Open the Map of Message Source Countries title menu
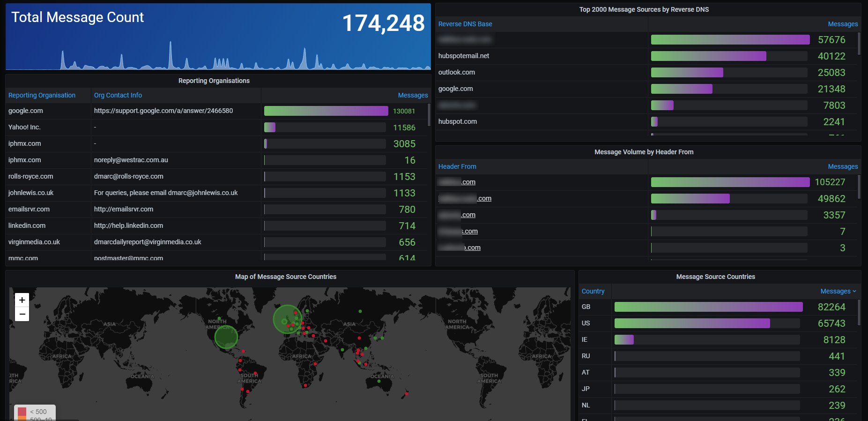 [x=285, y=277]
